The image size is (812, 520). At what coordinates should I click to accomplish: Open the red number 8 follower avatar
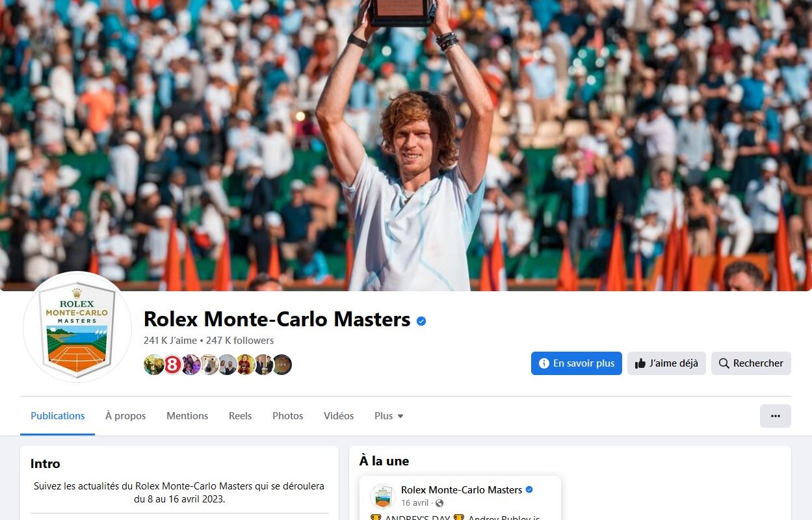pyautogui.click(x=172, y=365)
